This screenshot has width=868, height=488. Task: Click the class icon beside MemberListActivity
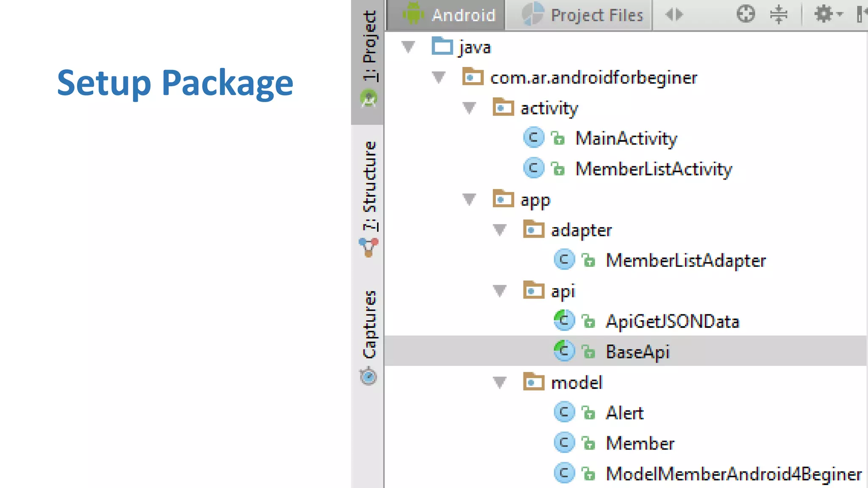coord(534,168)
